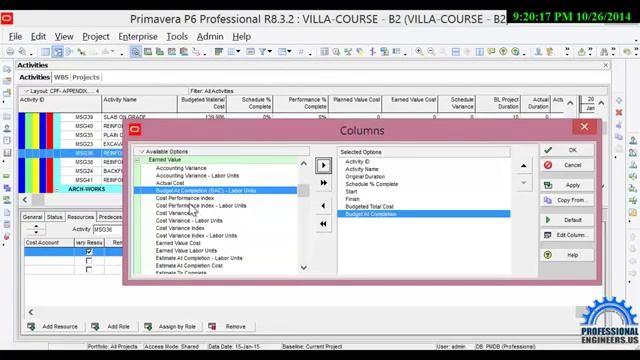Click the Activity ID input field

coord(108,229)
